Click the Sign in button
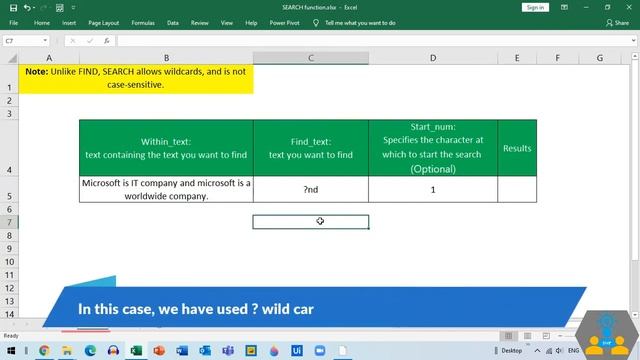This screenshot has height=360, width=640. (x=535, y=7)
